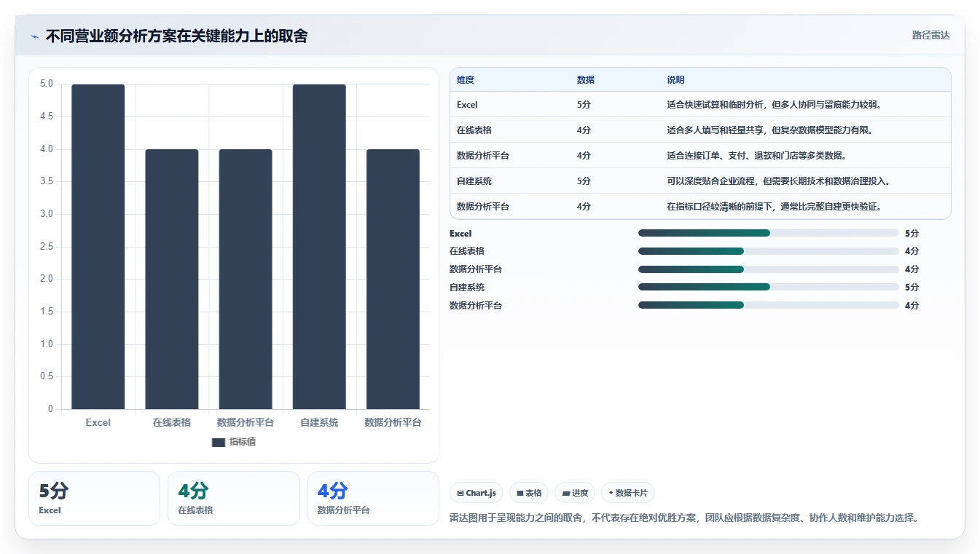The width and height of the screenshot is (980, 554).
Task: Click the Chart.js chip
Action: point(477,493)
